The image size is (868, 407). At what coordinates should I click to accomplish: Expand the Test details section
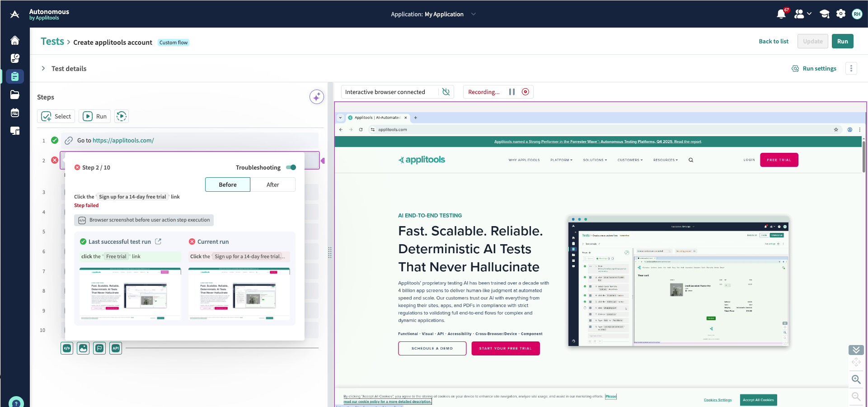point(43,68)
